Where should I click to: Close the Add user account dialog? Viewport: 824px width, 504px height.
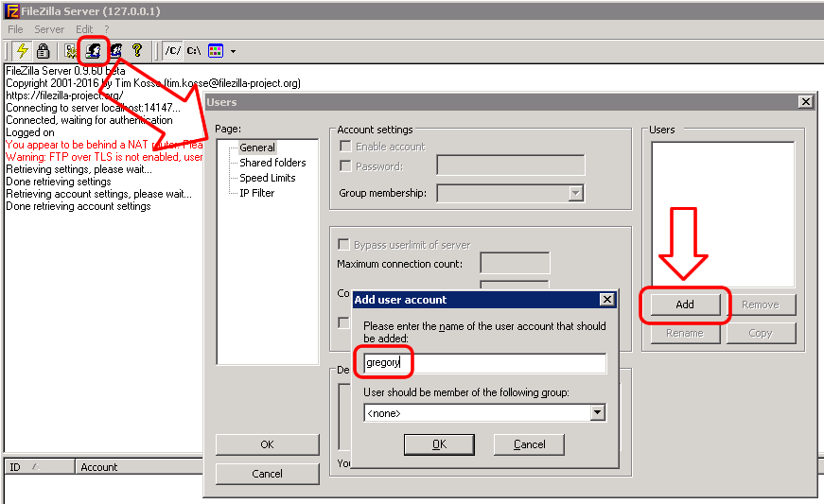[x=607, y=299]
